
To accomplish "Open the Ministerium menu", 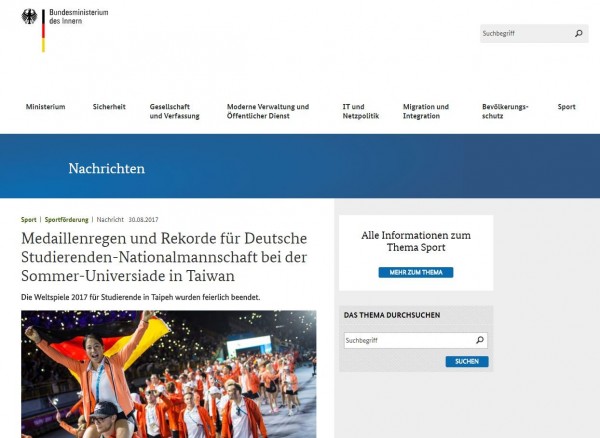I will (x=46, y=107).
